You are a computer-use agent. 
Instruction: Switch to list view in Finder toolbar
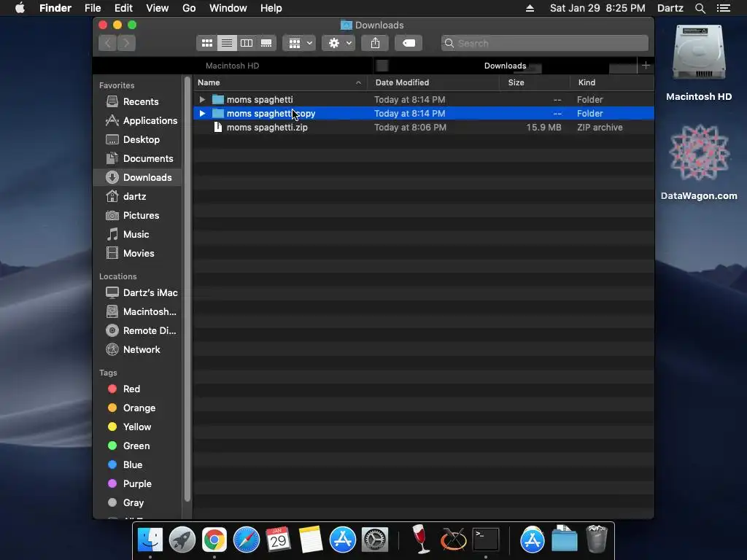coord(227,43)
